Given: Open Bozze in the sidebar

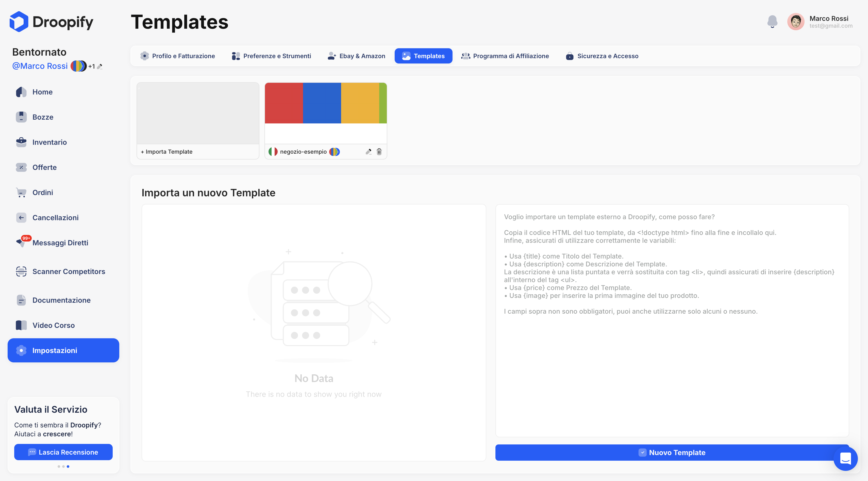Looking at the screenshot, I should coord(63,117).
